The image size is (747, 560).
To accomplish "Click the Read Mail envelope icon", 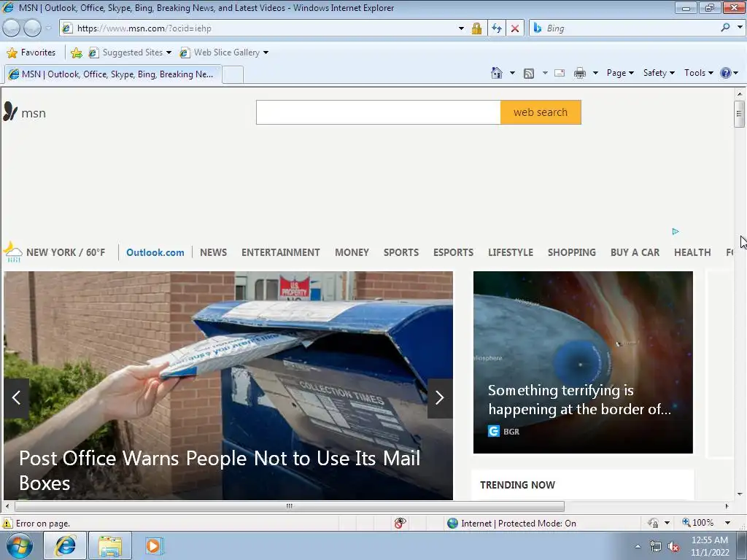I will click(560, 73).
